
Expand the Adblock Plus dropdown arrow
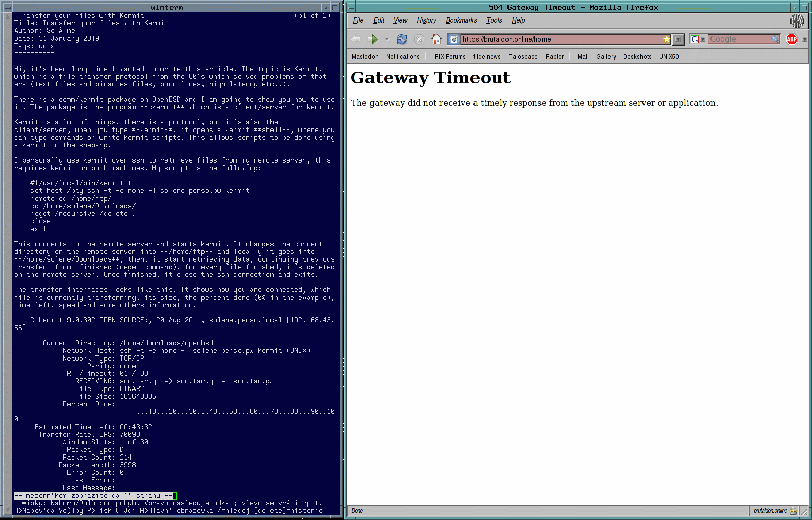pos(804,39)
